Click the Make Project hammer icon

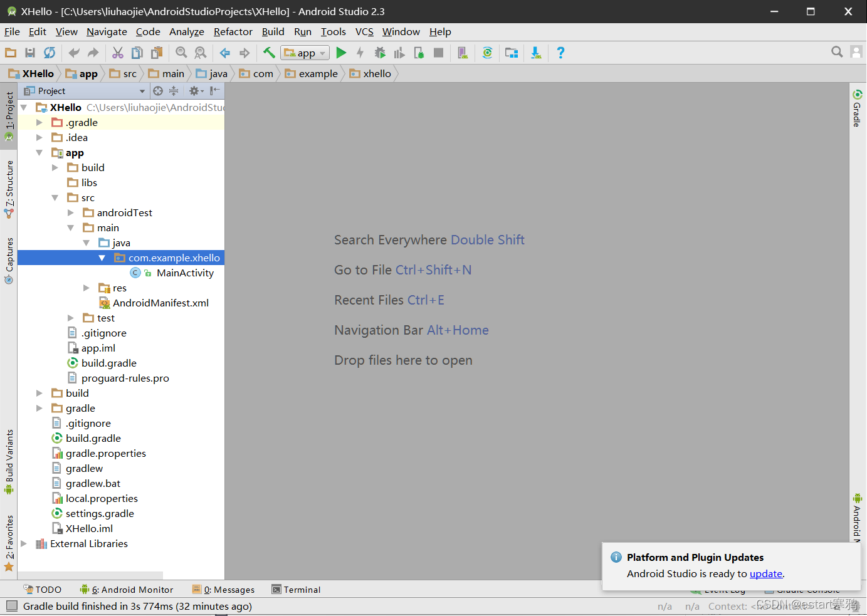click(x=269, y=53)
